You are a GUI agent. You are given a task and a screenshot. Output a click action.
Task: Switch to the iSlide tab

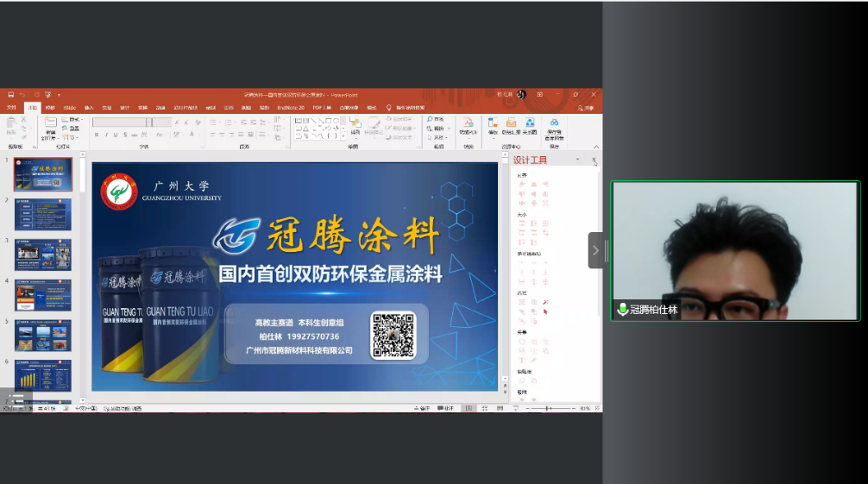click(x=70, y=108)
